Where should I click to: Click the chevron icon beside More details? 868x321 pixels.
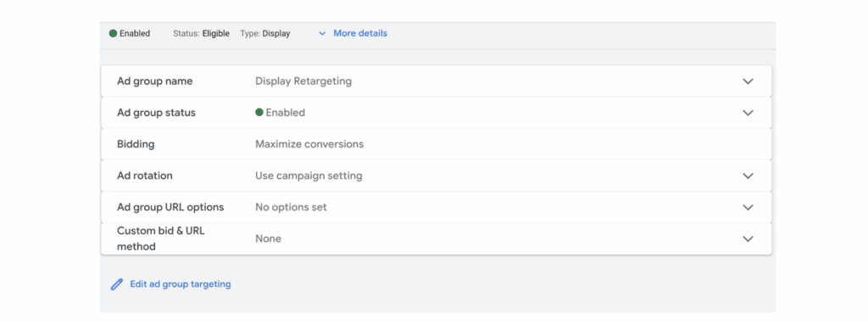pyautogui.click(x=323, y=33)
